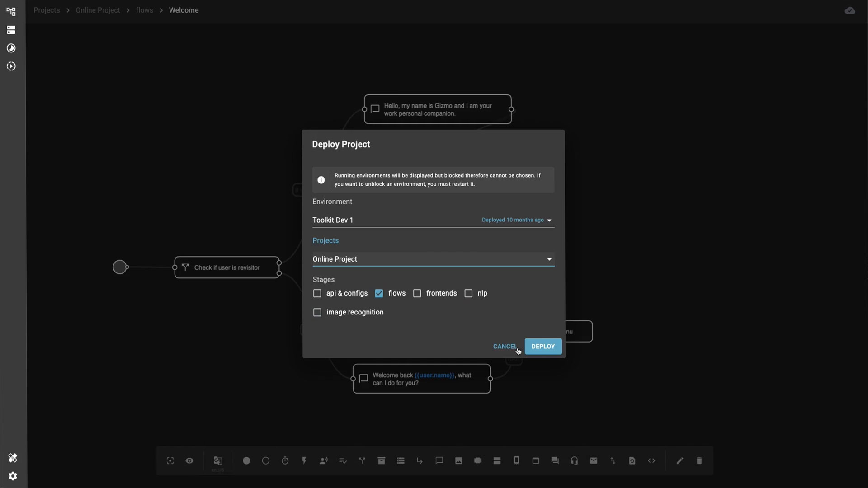The image size is (868, 488).
Task: Select the web window node tool
Action: click(536, 460)
